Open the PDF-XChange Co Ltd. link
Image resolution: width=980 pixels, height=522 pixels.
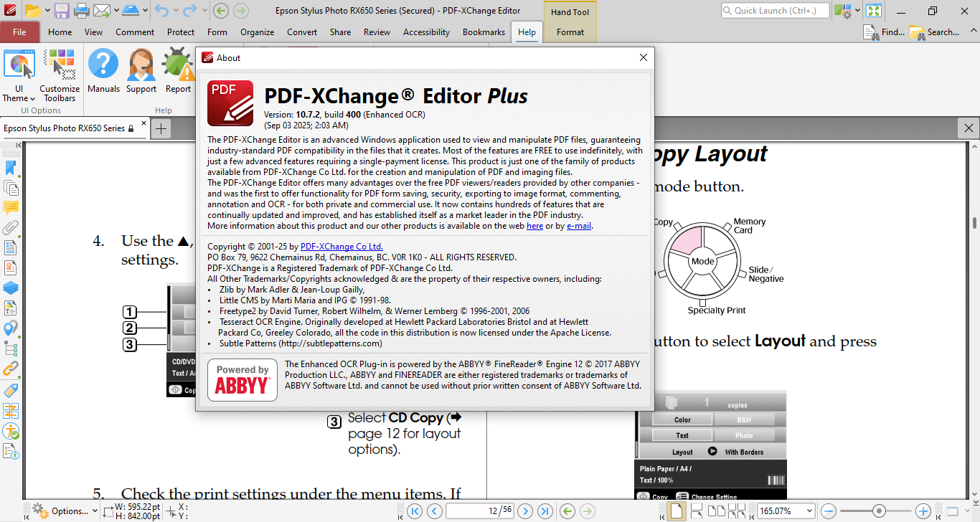pos(341,247)
